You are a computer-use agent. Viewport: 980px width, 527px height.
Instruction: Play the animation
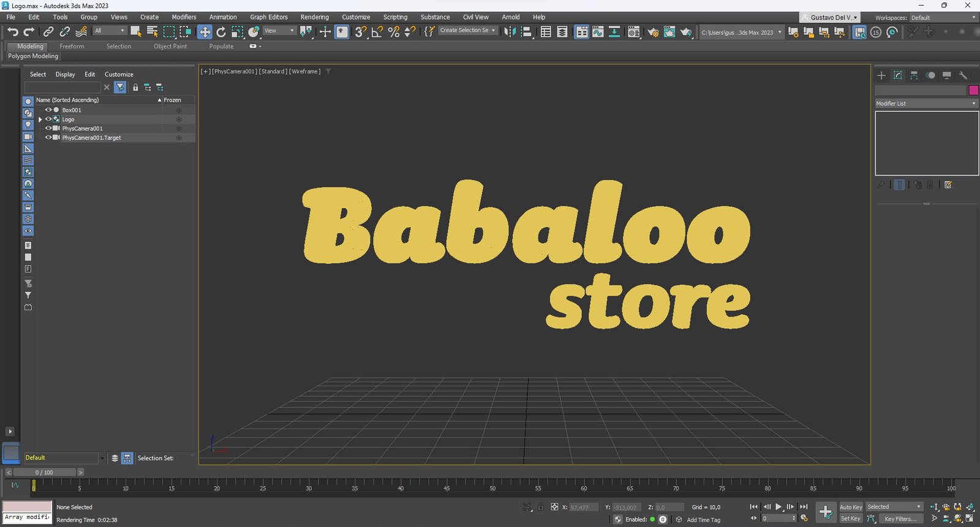778,507
